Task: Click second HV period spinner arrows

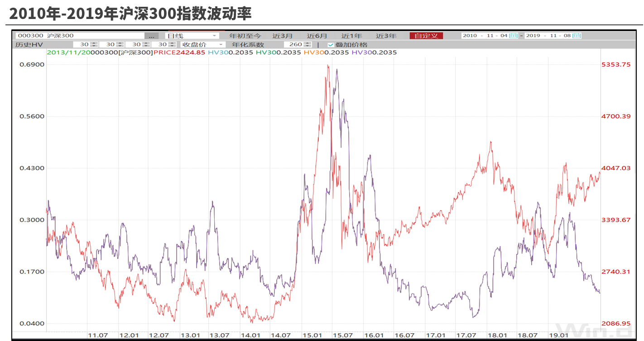Action: coord(120,44)
